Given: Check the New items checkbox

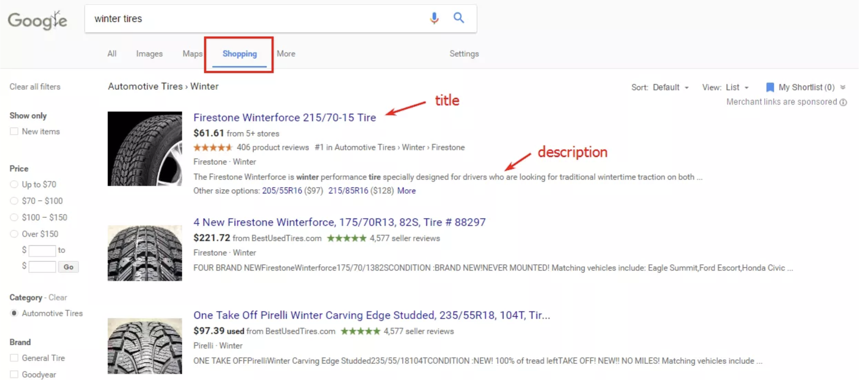Looking at the screenshot, I should pyautogui.click(x=14, y=132).
